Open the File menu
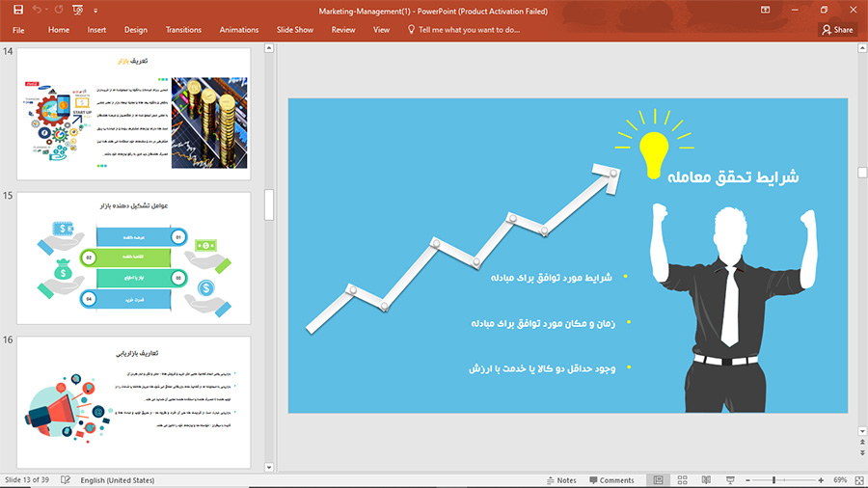 (18, 30)
